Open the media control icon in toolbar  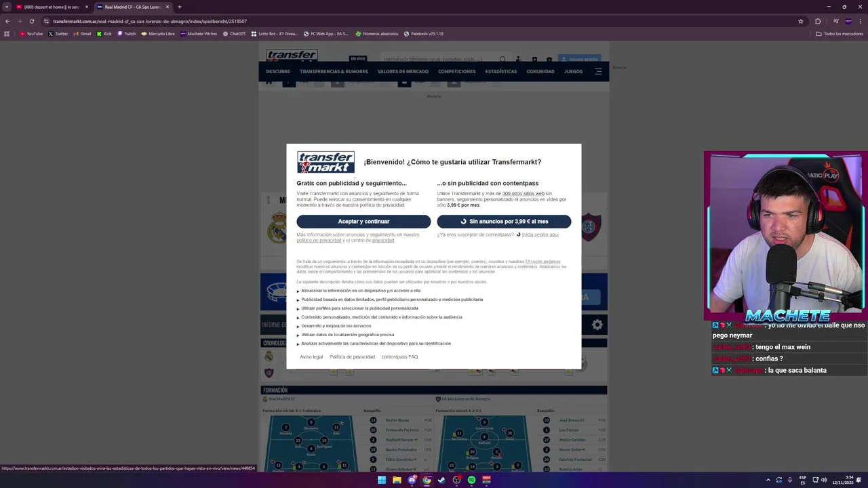[835, 21]
